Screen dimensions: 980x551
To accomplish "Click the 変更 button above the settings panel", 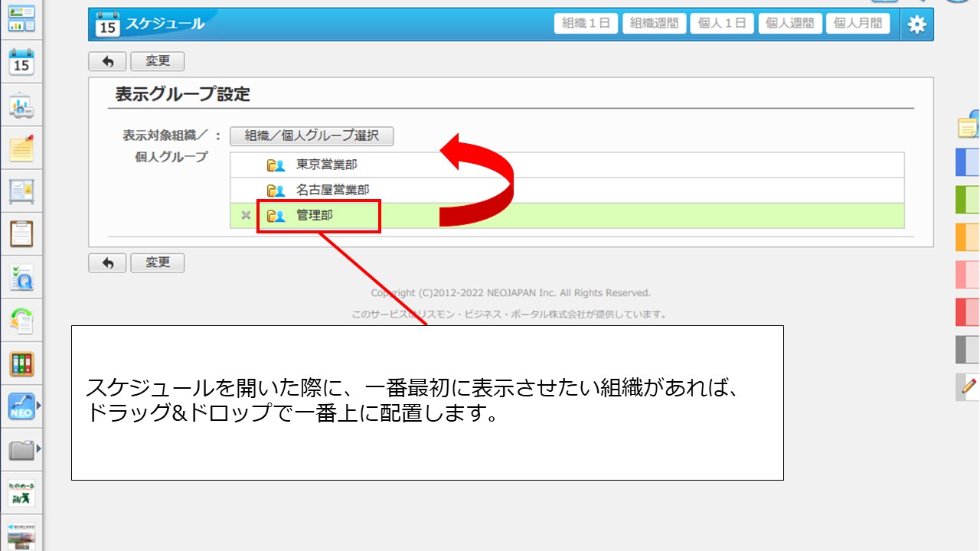I will point(158,61).
